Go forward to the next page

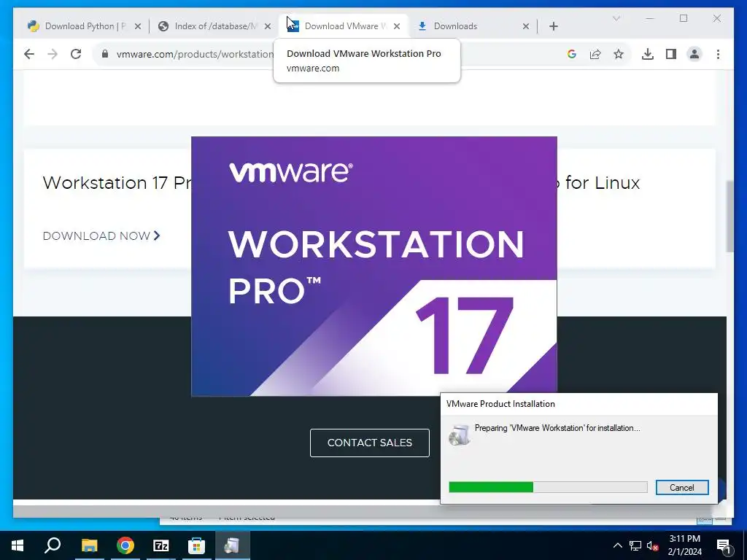(53, 54)
